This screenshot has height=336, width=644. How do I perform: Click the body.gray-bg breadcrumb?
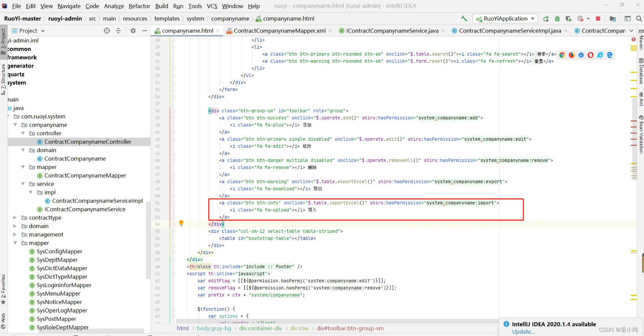(x=214, y=329)
